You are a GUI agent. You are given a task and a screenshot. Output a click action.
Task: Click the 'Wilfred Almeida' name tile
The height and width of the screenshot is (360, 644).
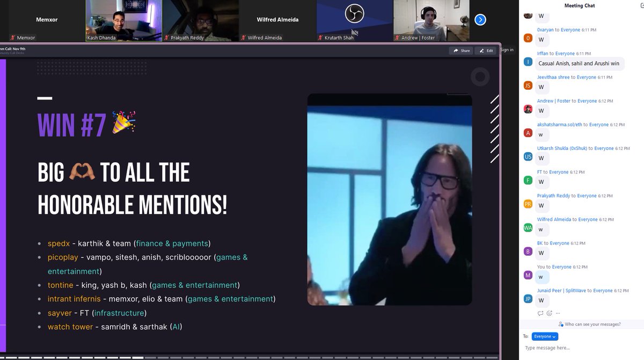(277, 19)
